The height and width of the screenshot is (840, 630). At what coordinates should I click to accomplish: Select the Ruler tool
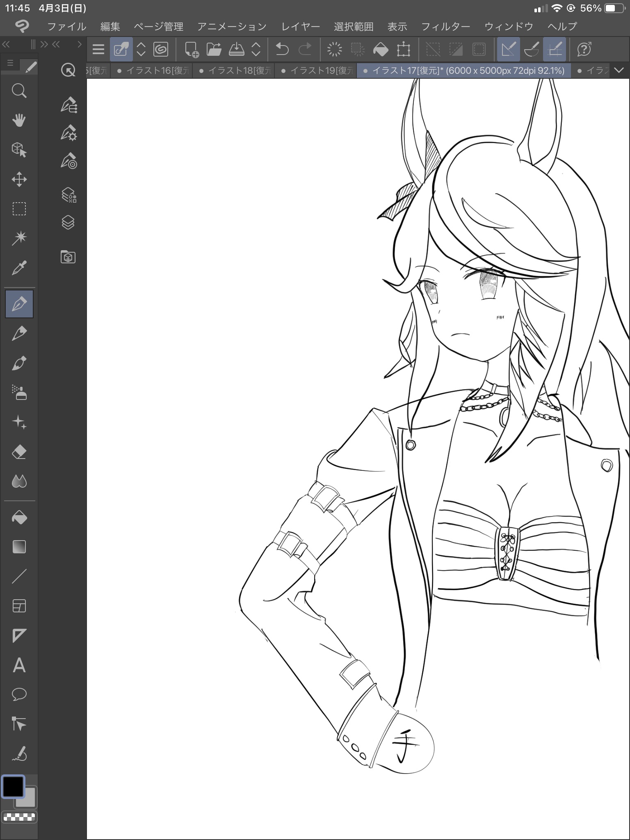tap(19, 635)
